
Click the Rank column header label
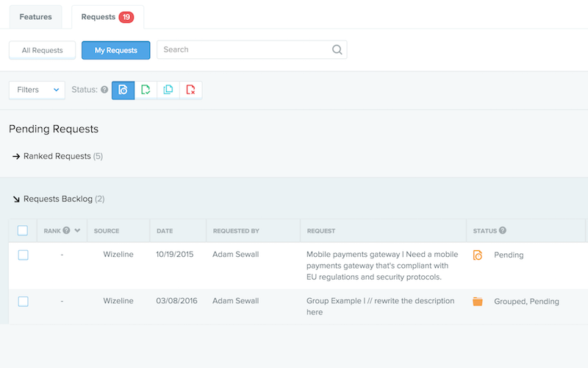coord(52,231)
